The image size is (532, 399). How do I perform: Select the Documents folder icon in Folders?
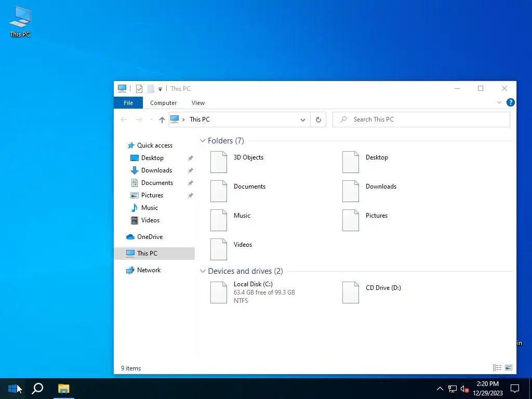(219, 191)
